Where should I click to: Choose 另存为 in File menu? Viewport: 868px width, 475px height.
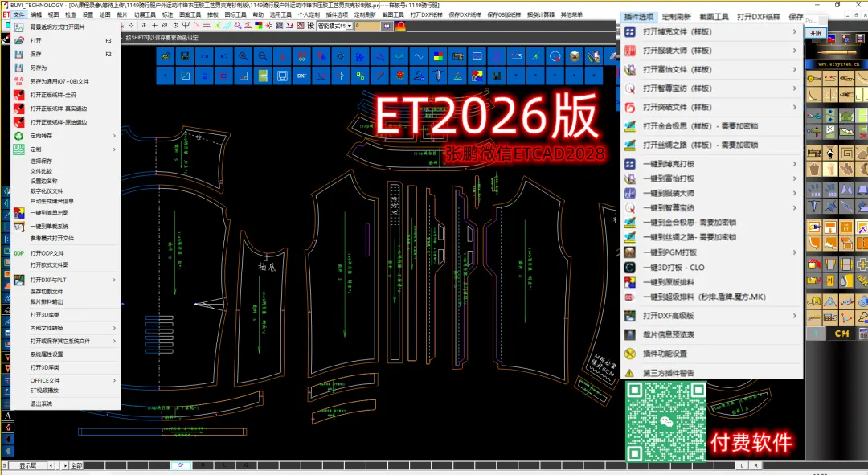[x=39, y=68]
